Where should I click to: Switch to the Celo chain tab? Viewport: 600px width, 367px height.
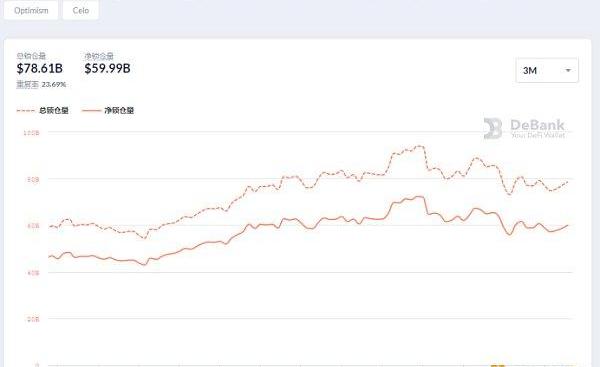[x=81, y=10]
